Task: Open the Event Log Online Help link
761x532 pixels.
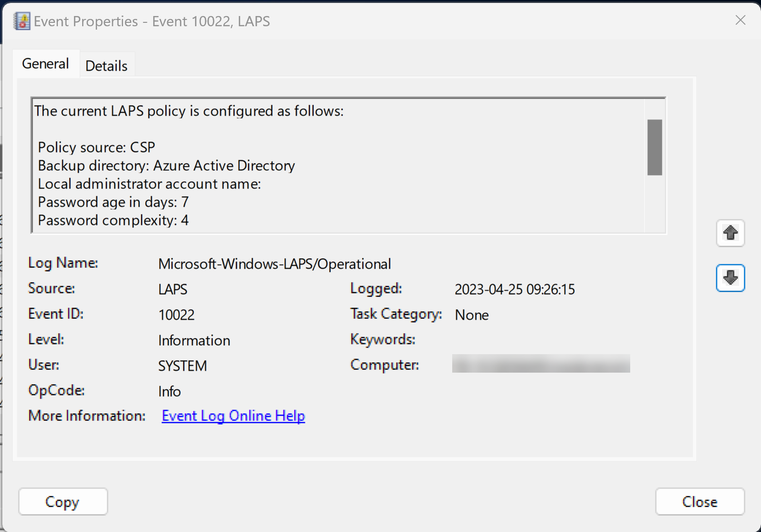Action: pos(233,416)
